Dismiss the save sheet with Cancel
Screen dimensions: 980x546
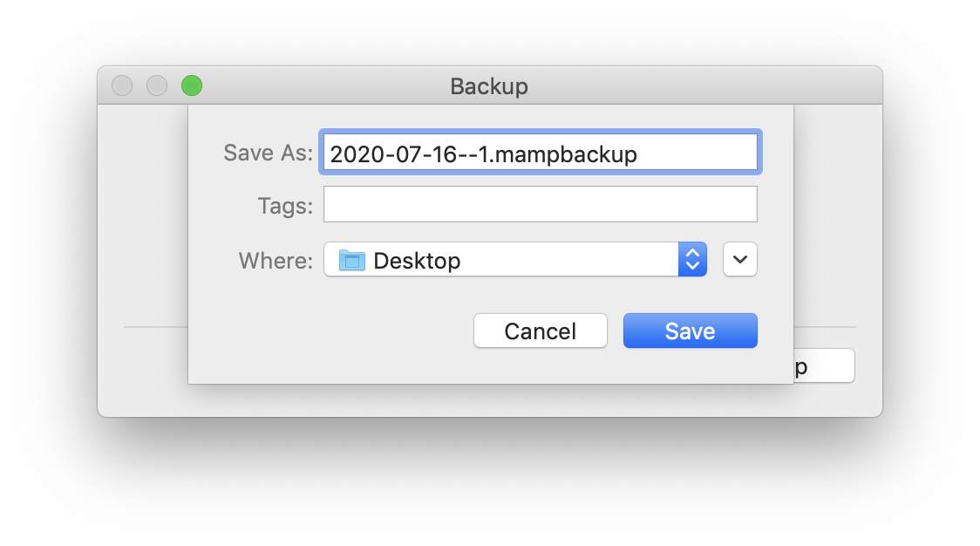click(x=540, y=331)
